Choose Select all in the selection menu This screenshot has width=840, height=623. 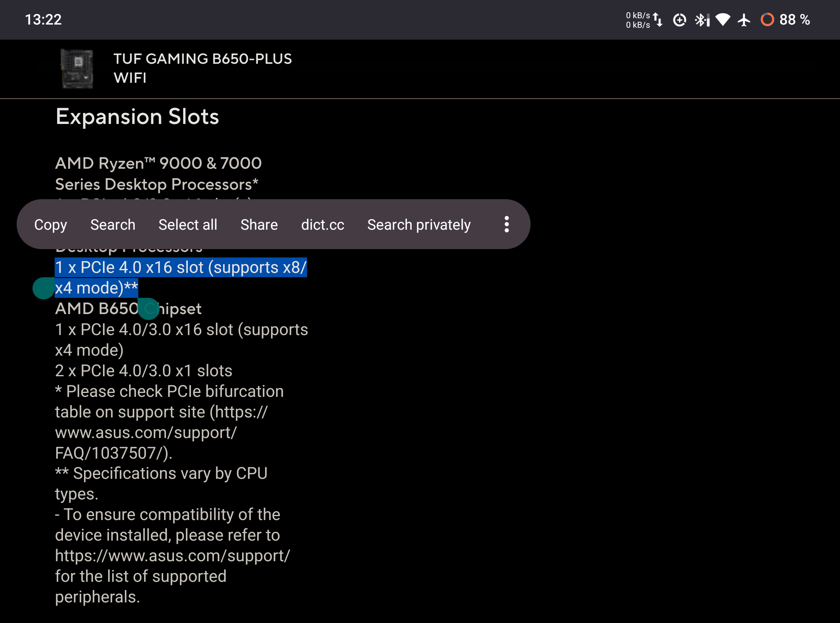188,225
